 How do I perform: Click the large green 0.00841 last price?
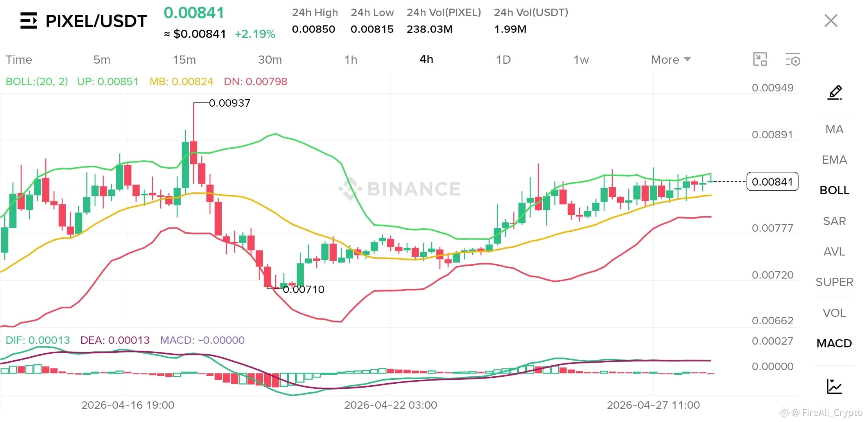point(194,13)
